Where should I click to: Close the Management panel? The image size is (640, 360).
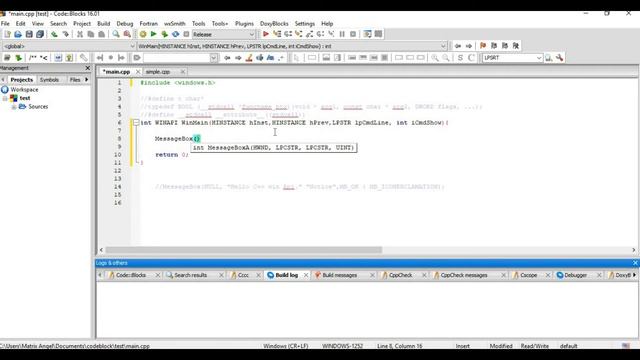[x=87, y=68]
